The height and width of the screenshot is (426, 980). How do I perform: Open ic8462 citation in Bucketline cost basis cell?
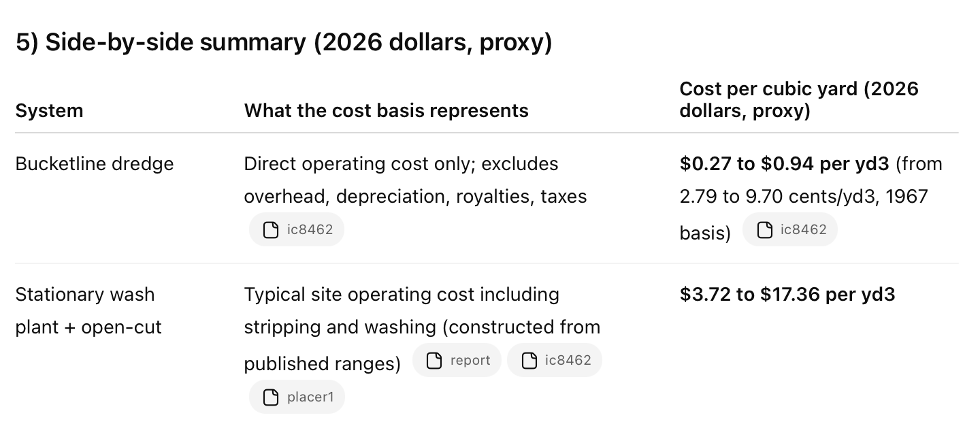(297, 229)
